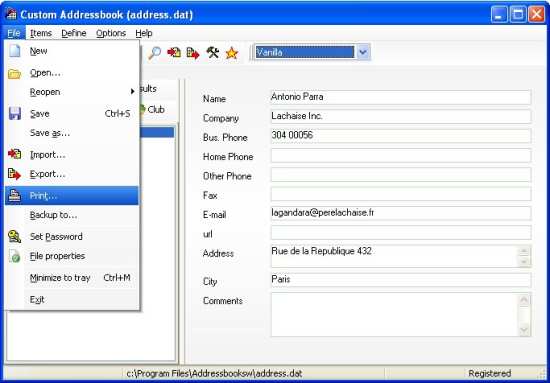The image size is (550, 383).
Task: Click the yellow star toolbar icon
Action: [232, 53]
